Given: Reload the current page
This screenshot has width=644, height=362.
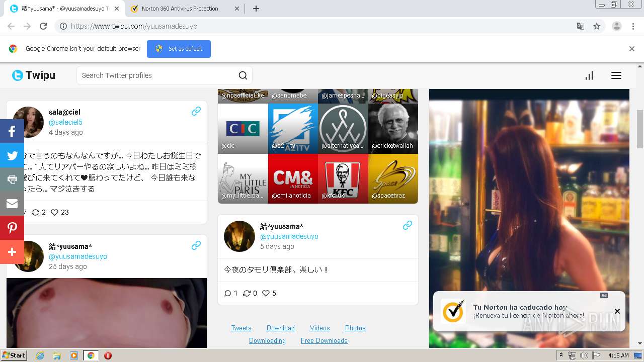Looking at the screenshot, I should [x=43, y=26].
